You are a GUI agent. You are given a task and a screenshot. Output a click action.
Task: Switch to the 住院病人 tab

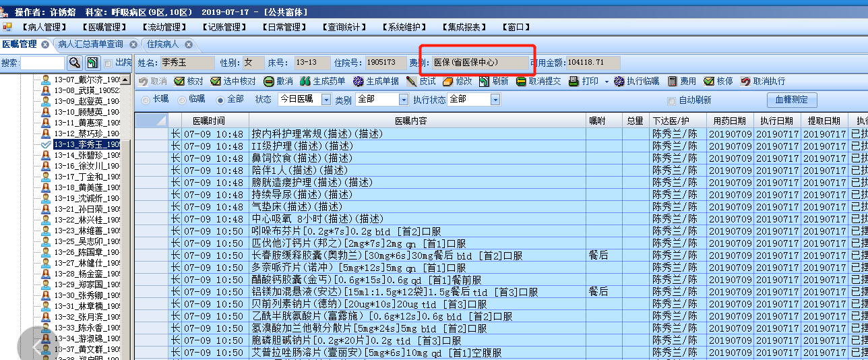163,44
